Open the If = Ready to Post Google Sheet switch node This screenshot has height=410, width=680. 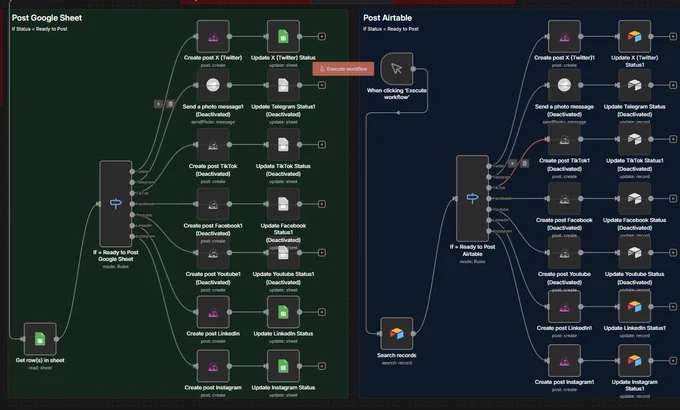coord(116,204)
